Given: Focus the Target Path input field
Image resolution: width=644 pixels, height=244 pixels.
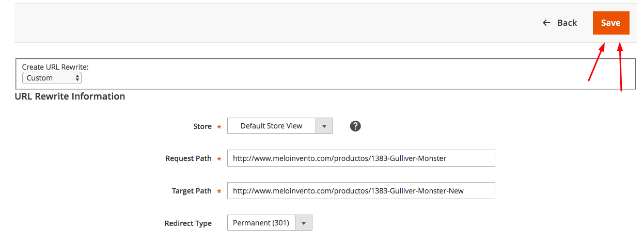Looking at the screenshot, I should pyautogui.click(x=361, y=191).
